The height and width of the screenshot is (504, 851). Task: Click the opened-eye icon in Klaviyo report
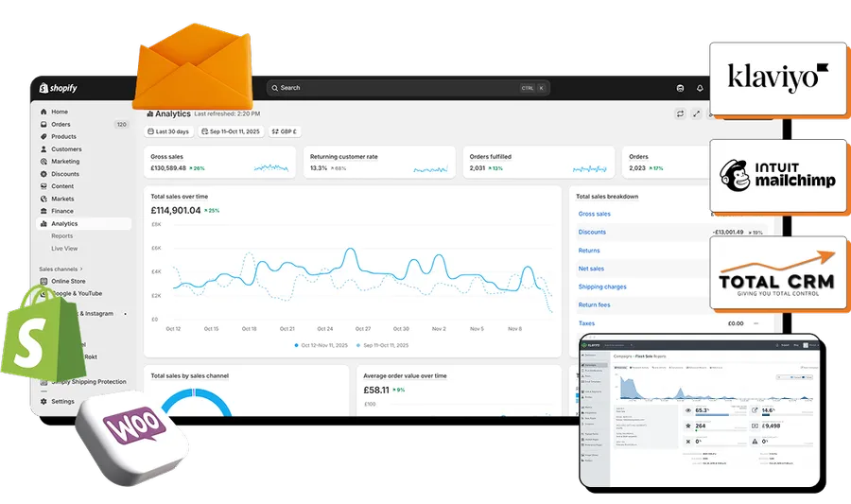coord(688,410)
